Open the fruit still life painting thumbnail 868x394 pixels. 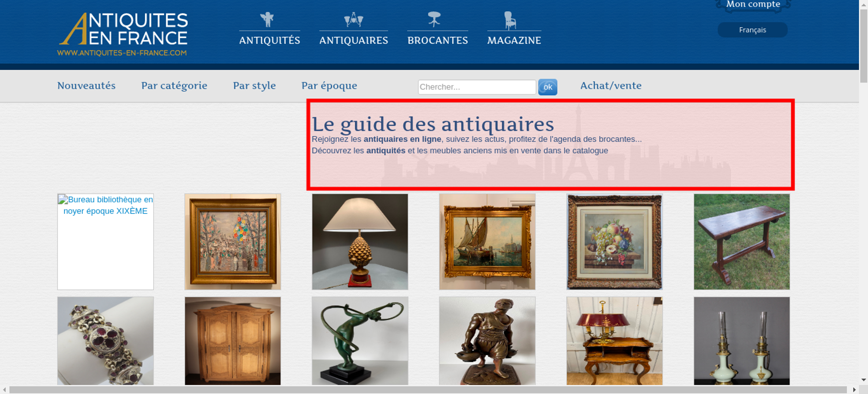coord(615,242)
